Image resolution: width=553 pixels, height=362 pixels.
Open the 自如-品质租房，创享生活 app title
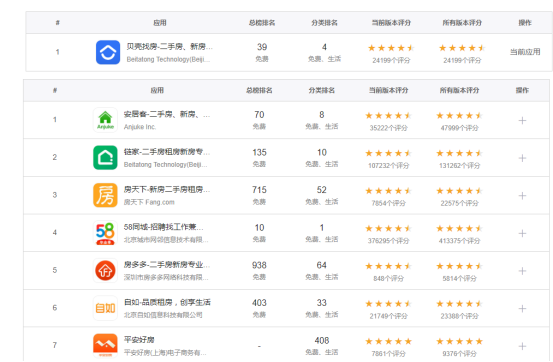pyautogui.click(x=167, y=302)
